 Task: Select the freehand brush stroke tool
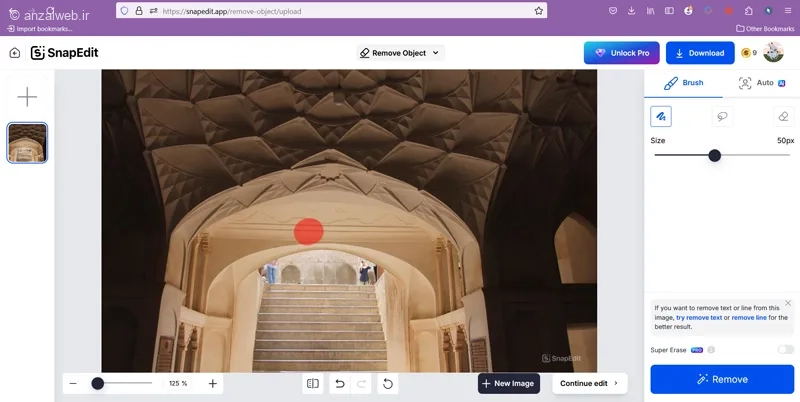661,116
